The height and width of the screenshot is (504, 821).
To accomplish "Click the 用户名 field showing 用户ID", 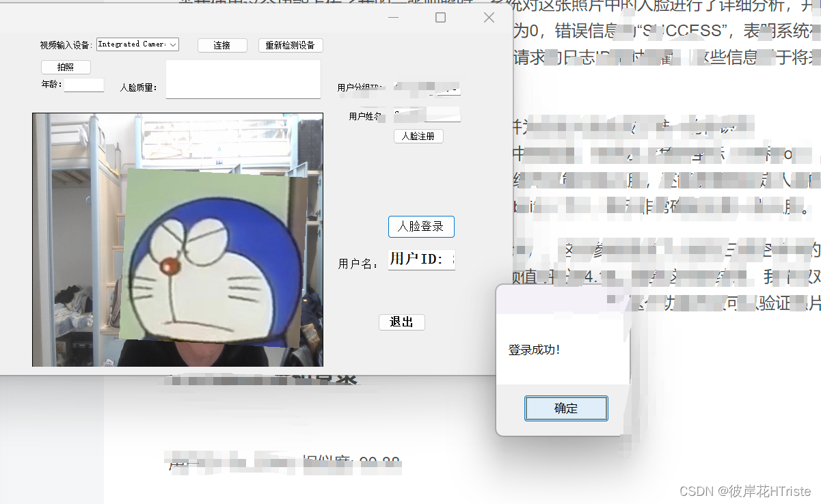I will [422, 260].
